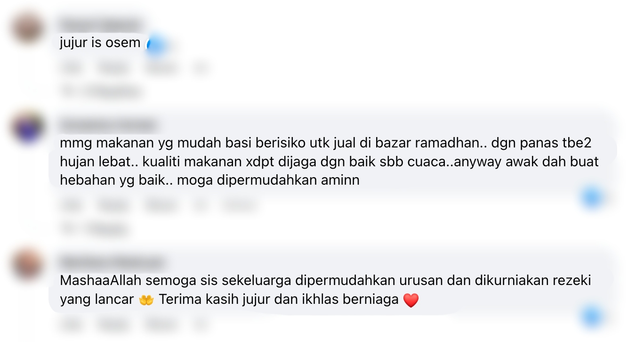
Task: View reactions icon on the bazar ramadhan comment
Action: coord(591,197)
